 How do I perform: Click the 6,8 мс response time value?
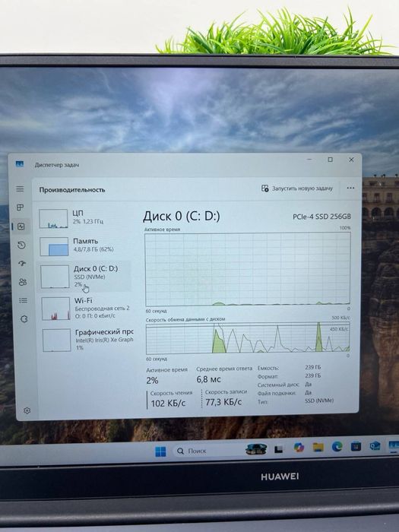tap(209, 379)
